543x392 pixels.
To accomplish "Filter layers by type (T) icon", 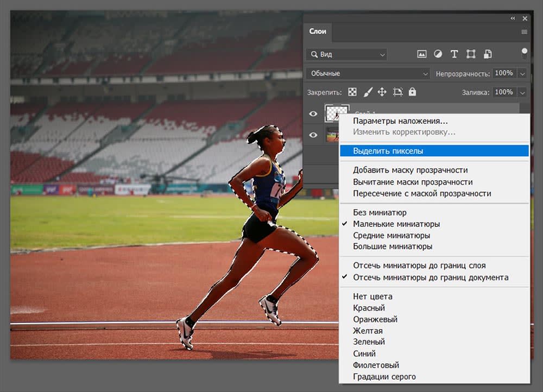I will [x=454, y=54].
